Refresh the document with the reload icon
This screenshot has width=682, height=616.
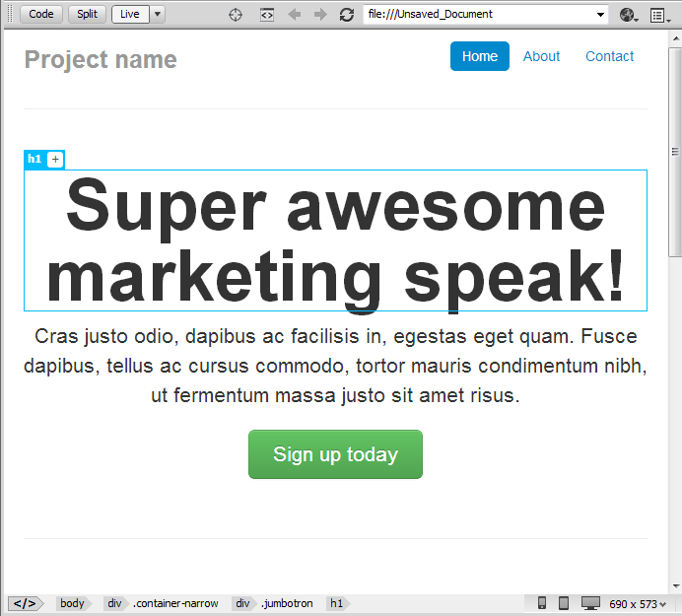point(347,15)
